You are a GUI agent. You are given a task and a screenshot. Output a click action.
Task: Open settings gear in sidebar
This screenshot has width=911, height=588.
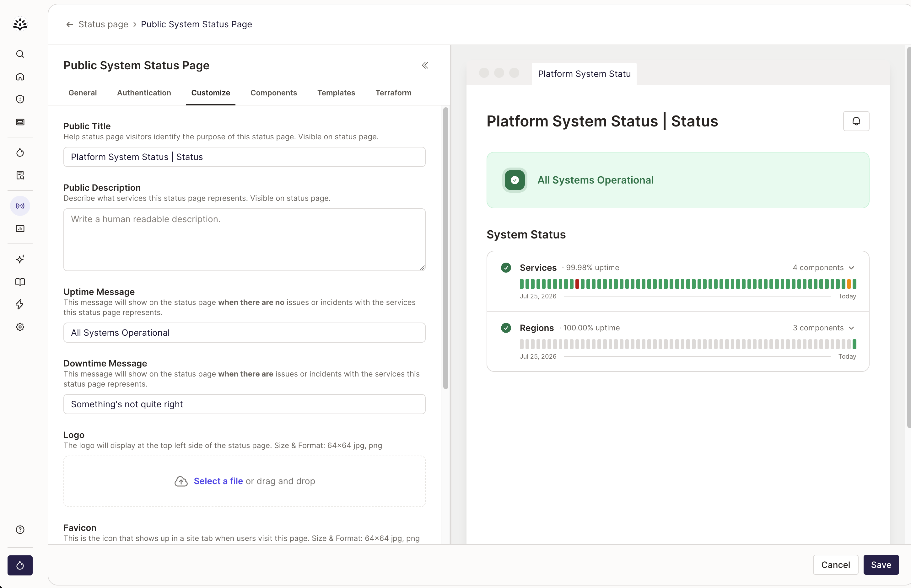[x=20, y=327]
